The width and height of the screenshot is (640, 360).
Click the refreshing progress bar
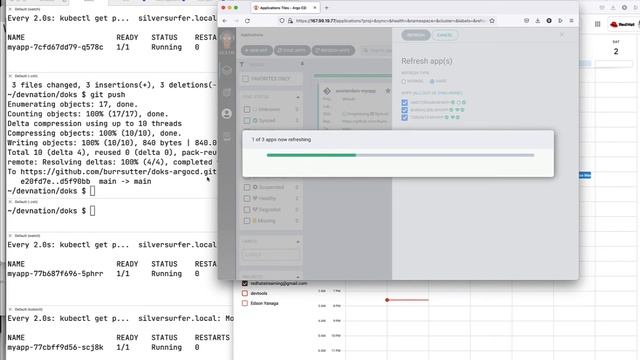(x=400, y=155)
